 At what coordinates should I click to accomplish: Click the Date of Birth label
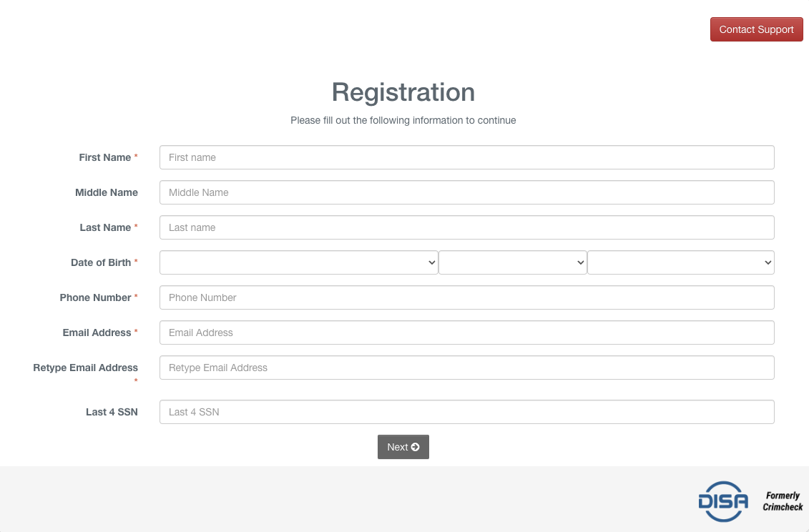click(x=101, y=262)
